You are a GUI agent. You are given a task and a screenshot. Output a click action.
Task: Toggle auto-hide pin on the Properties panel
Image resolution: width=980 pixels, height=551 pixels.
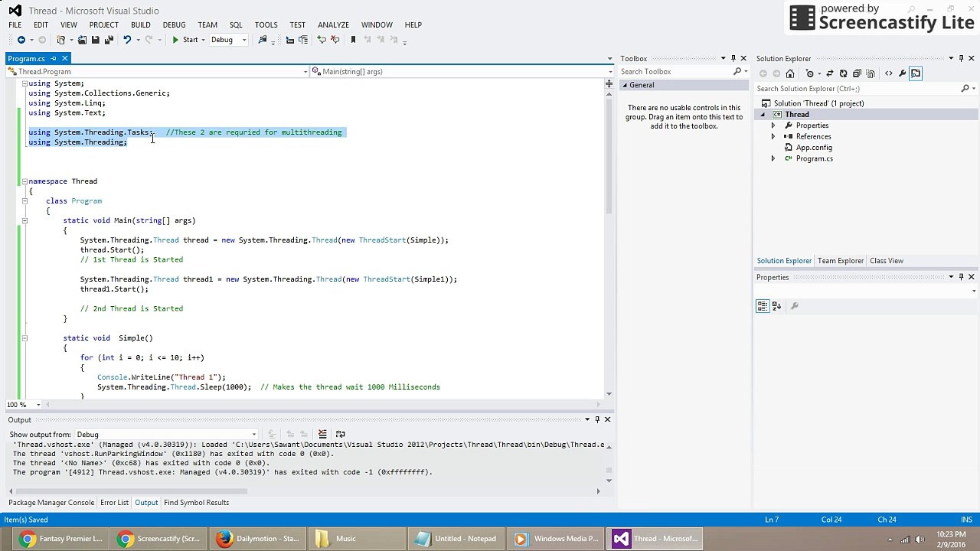point(961,277)
